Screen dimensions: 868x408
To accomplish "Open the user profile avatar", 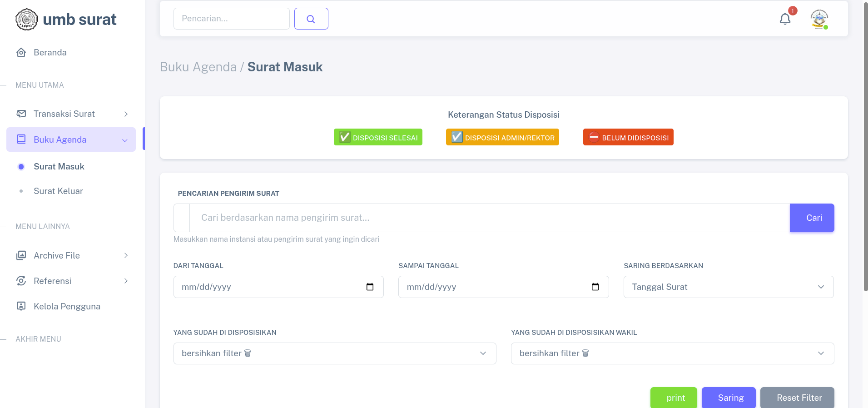I will (819, 19).
